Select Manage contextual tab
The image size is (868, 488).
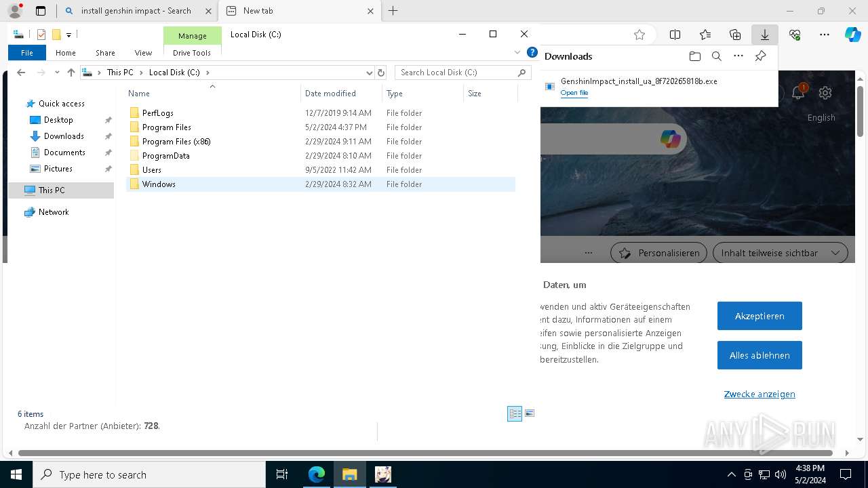(x=193, y=36)
